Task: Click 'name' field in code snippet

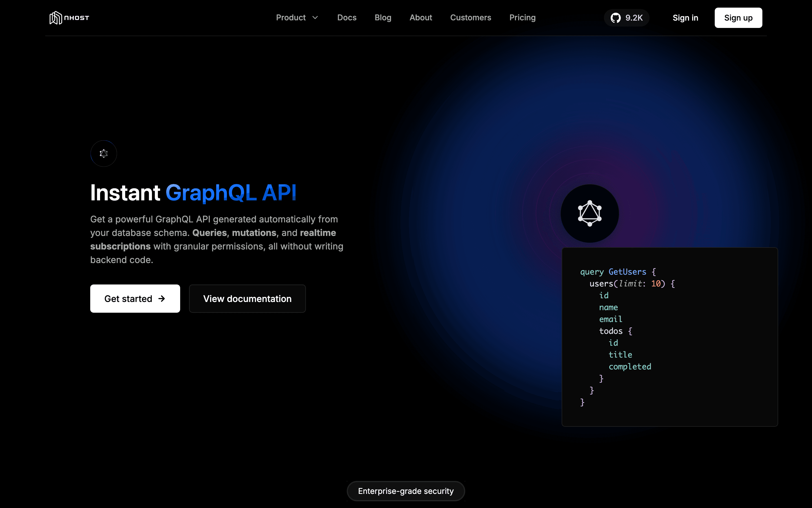Action: click(x=608, y=307)
